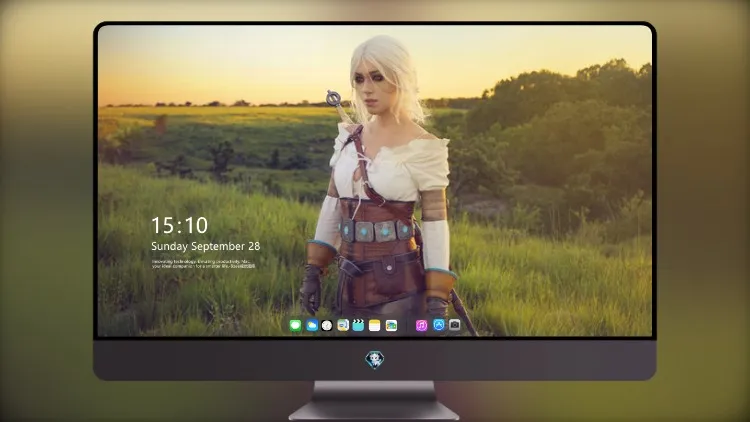This screenshot has height=422, width=750.
Task: Click the Sunday September 28 date text
Action: pos(206,246)
